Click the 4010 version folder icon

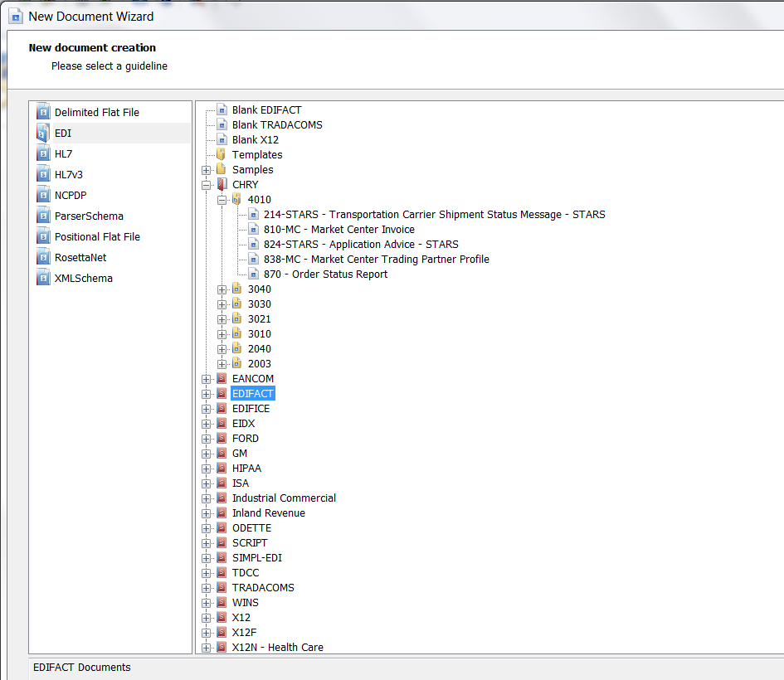coord(236,199)
